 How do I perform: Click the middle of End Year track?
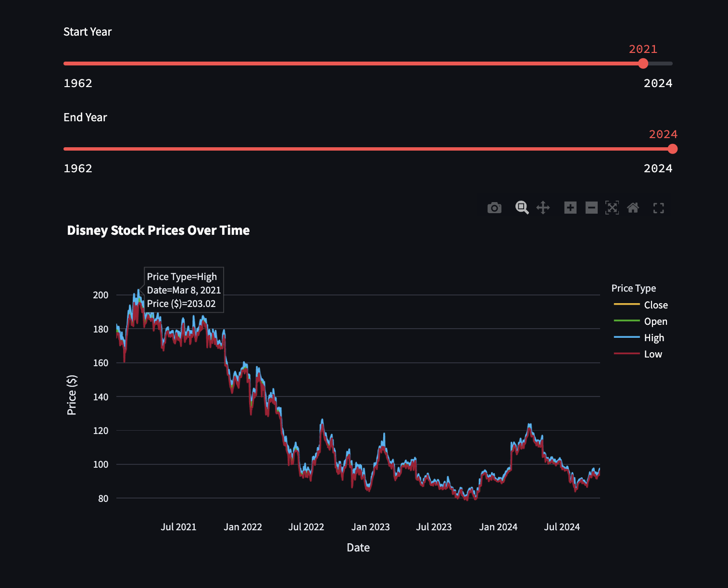tap(368, 149)
